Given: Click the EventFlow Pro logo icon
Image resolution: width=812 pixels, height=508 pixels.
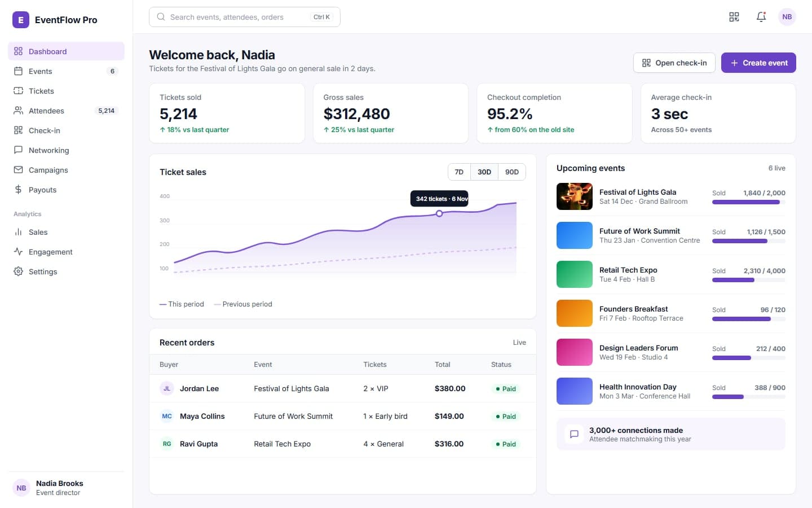Looking at the screenshot, I should (21, 20).
